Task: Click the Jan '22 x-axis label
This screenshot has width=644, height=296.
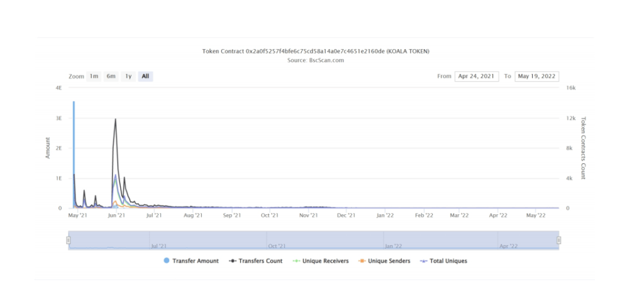Action: pos(386,215)
